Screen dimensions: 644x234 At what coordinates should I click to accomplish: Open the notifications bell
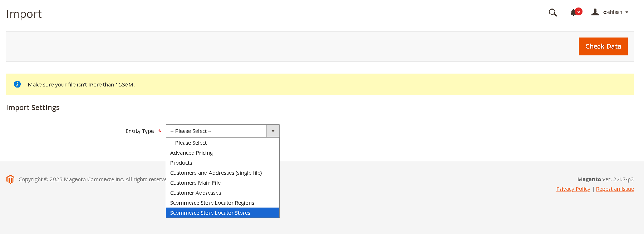point(573,13)
